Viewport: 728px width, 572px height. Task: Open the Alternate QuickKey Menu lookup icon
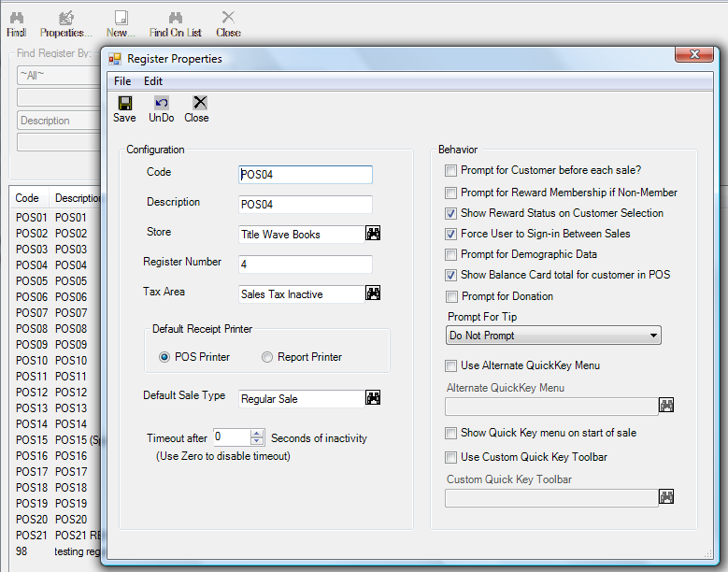pyautogui.click(x=666, y=405)
